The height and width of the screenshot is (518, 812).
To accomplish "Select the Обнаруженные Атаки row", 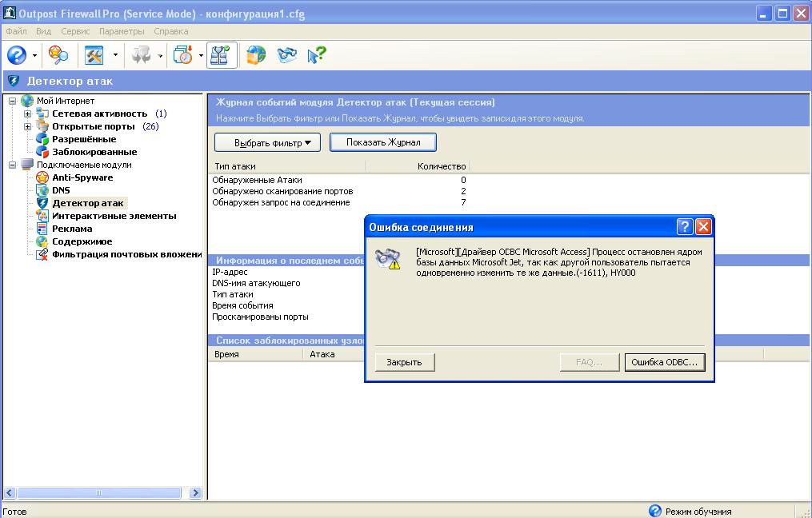I will [x=340, y=180].
